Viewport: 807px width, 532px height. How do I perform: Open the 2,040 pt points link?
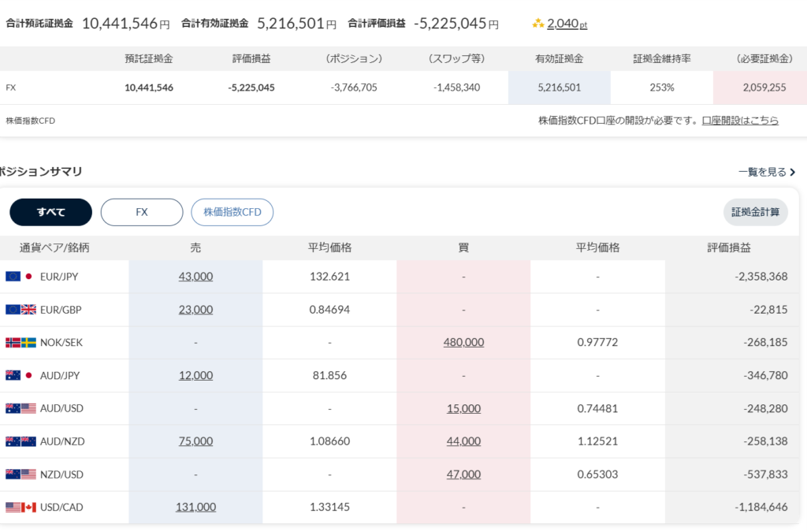click(567, 24)
